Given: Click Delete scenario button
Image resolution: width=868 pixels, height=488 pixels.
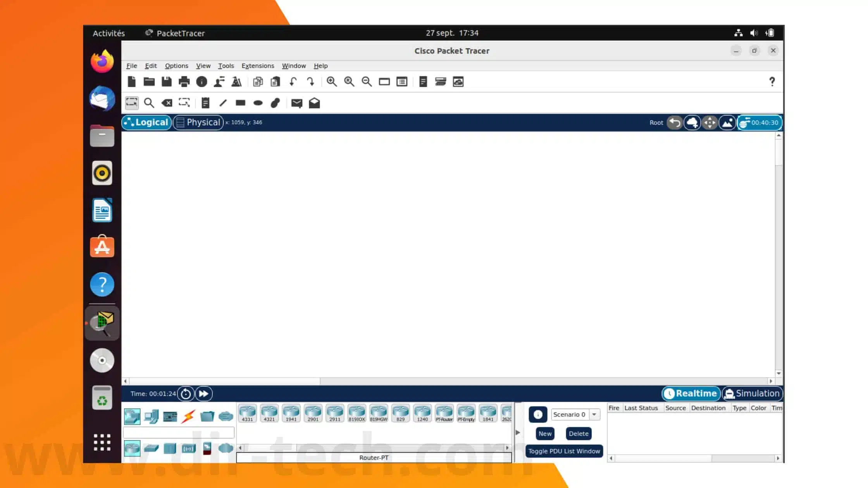Looking at the screenshot, I should (579, 434).
